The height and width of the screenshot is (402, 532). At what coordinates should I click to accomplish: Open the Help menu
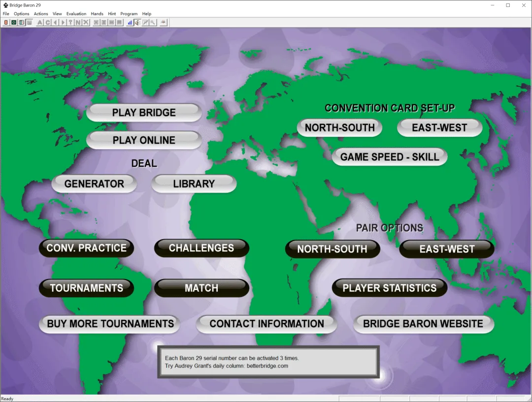147,14
